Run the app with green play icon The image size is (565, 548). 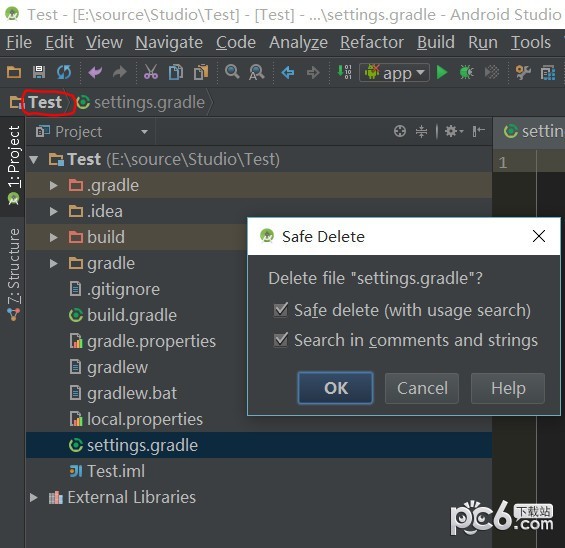click(x=442, y=72)
